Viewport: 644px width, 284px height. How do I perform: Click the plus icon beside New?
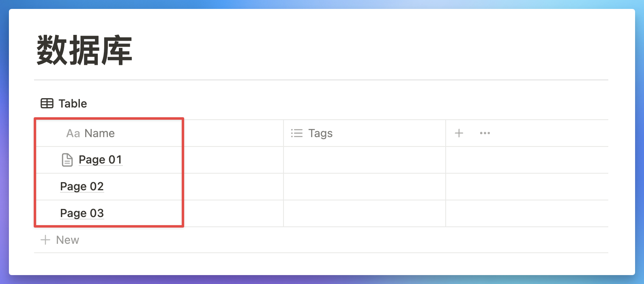[x=45, y=240]
